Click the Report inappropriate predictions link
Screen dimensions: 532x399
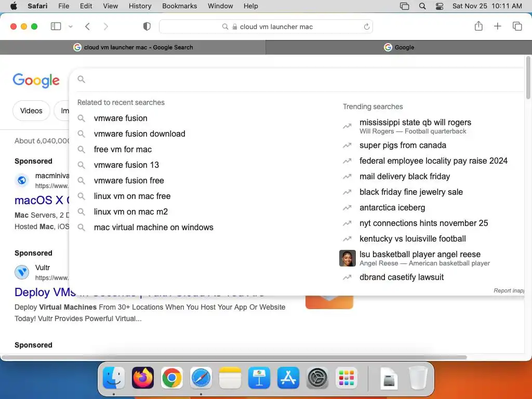click(x=509, y=290)
